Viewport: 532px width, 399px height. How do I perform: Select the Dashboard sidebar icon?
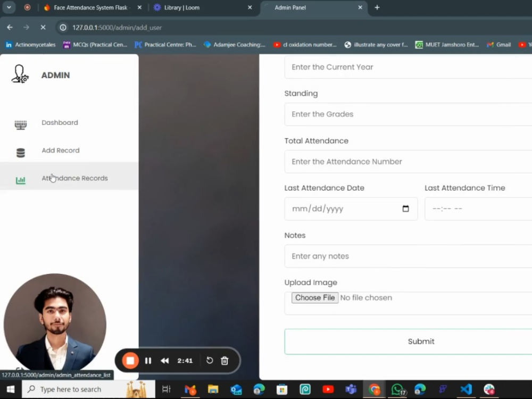(20, 123)
